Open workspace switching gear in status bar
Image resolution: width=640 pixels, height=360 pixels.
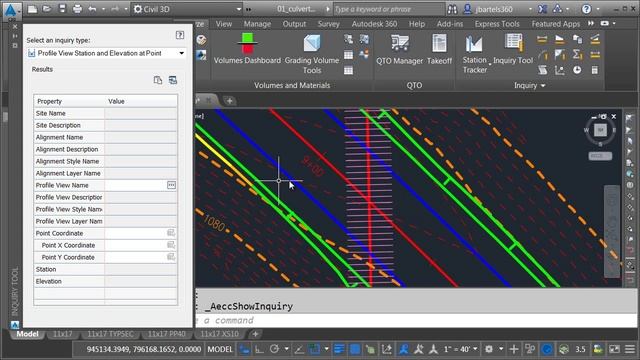point(489,349)
